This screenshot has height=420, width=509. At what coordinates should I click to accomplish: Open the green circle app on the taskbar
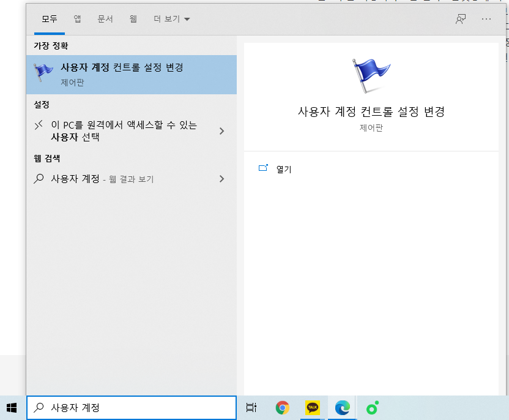pyautogui.click(x=373, y=408)
